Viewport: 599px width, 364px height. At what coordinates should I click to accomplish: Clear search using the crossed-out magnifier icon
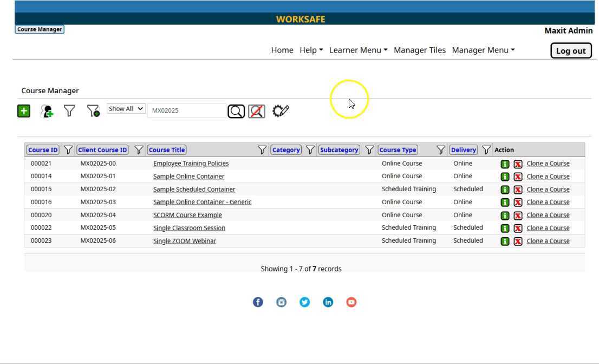[257, 112]
